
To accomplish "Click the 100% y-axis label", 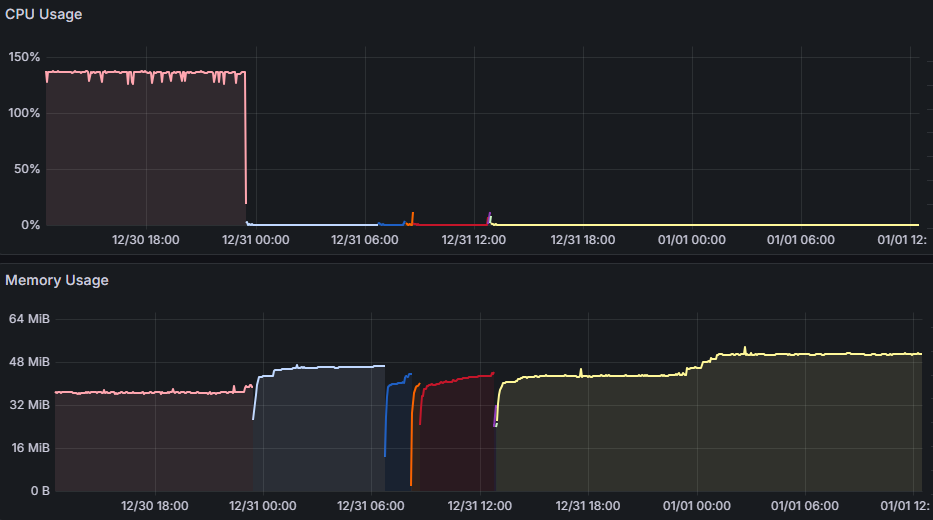I will (24, 113).
